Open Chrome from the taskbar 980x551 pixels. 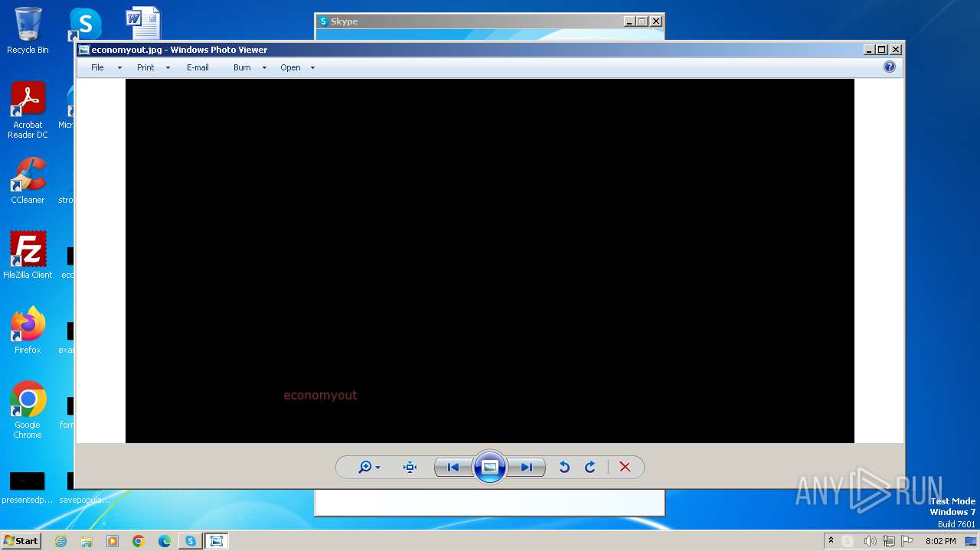[139, 541]
